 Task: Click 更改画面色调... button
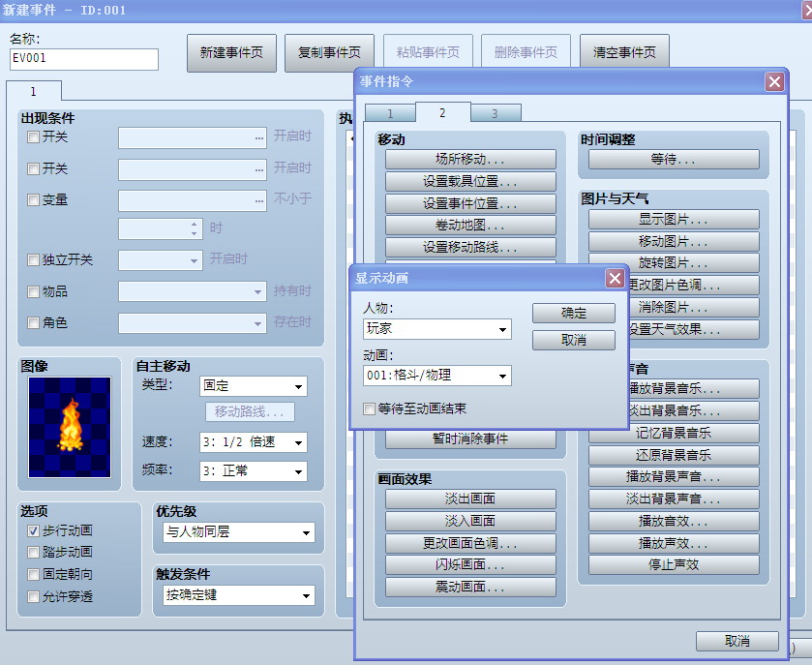point(470,543)
